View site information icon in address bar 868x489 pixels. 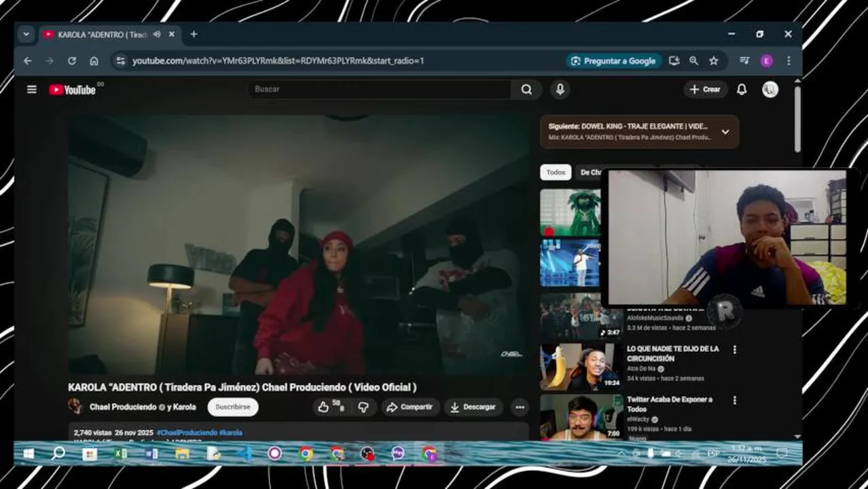click(120, 60)
